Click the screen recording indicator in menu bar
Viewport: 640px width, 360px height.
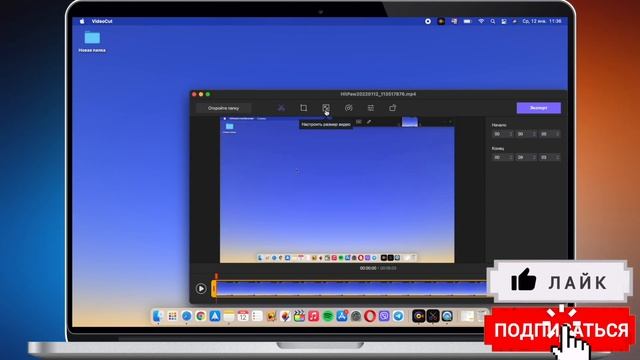428,21
